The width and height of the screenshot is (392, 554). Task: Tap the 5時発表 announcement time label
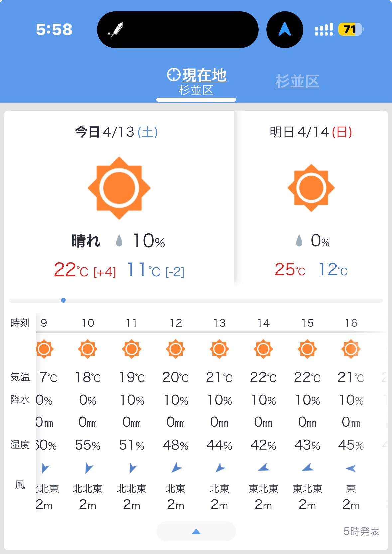362,531
